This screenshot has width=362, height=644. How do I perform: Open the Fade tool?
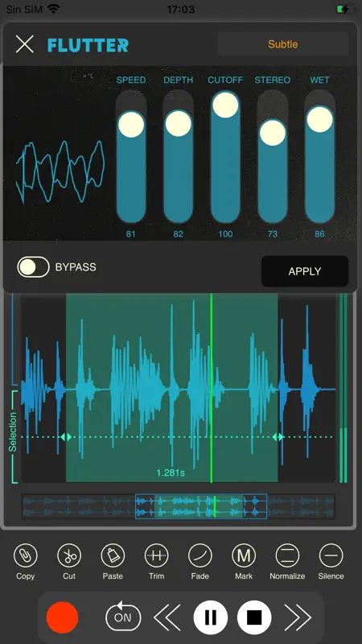(x=200, y=555)
